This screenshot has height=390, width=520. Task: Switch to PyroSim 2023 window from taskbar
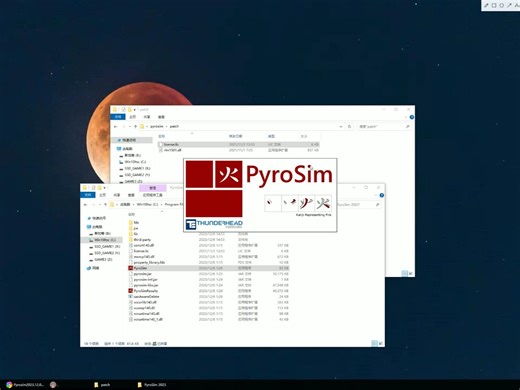click(152, 385)
